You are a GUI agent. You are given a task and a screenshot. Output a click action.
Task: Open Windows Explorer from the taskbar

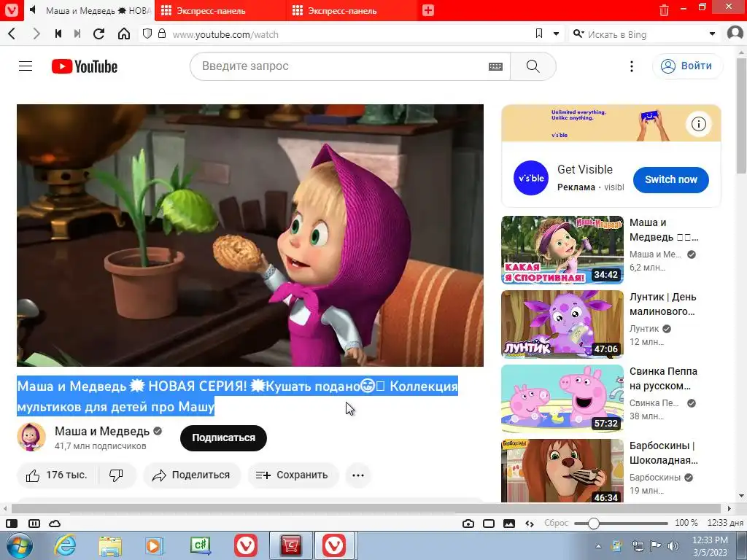tap(110, 545)
